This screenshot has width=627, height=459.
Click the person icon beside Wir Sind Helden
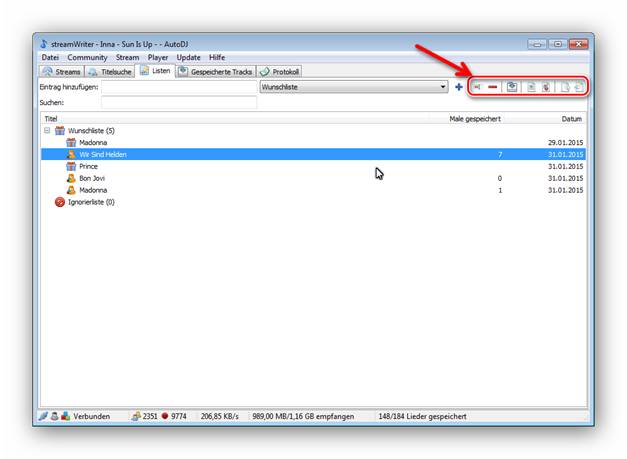71,154
